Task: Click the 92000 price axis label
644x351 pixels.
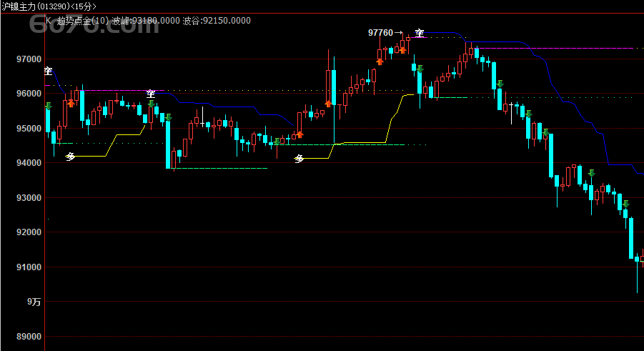Action: tap(29, 232)
